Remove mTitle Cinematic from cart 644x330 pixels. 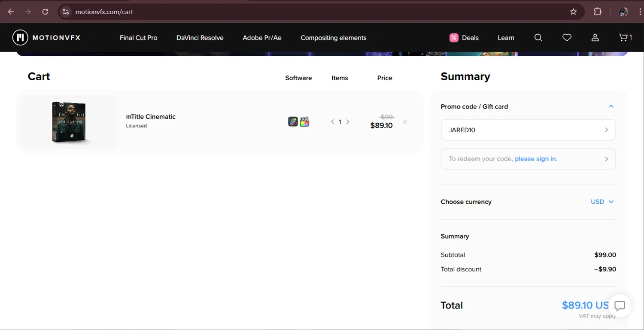pyautogui.click(x=405, y=122)
